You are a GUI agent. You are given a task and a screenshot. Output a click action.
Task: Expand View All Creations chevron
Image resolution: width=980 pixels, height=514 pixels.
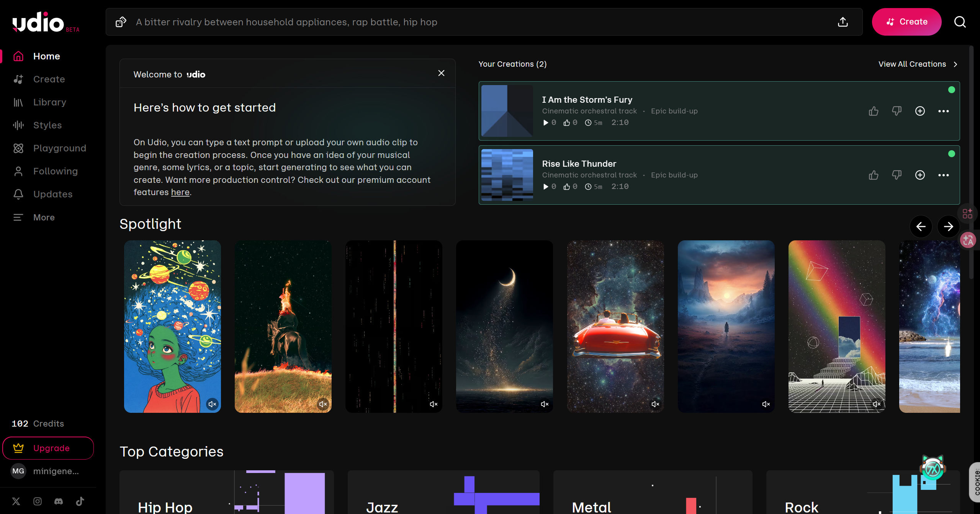tap(955, 64)
